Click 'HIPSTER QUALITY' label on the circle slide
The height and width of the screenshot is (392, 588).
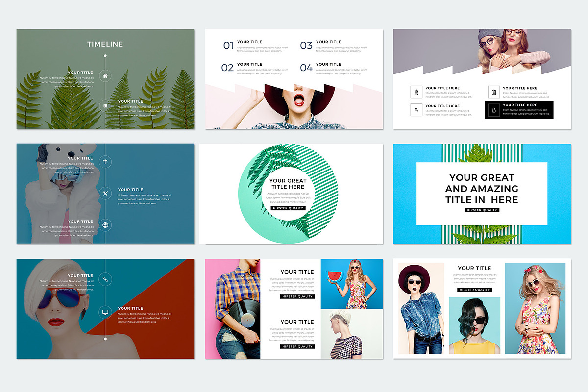point(288,208)
